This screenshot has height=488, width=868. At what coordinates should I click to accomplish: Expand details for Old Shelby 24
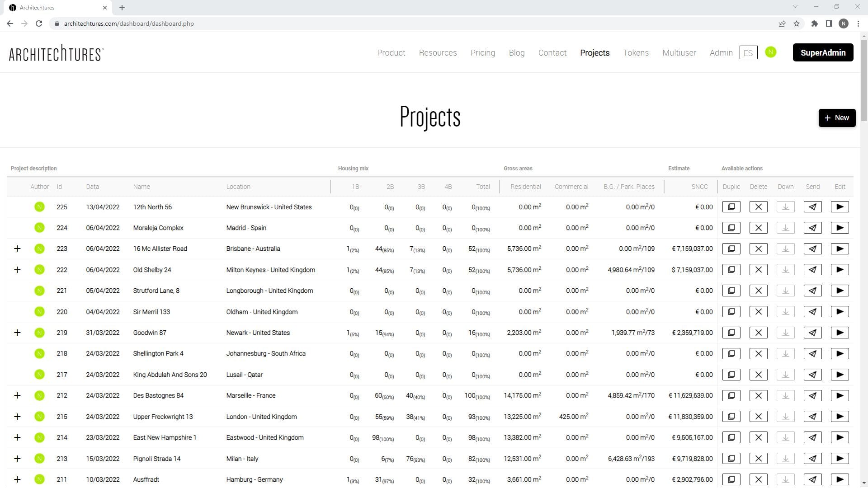pyautogui.click(x=18, y=270)
